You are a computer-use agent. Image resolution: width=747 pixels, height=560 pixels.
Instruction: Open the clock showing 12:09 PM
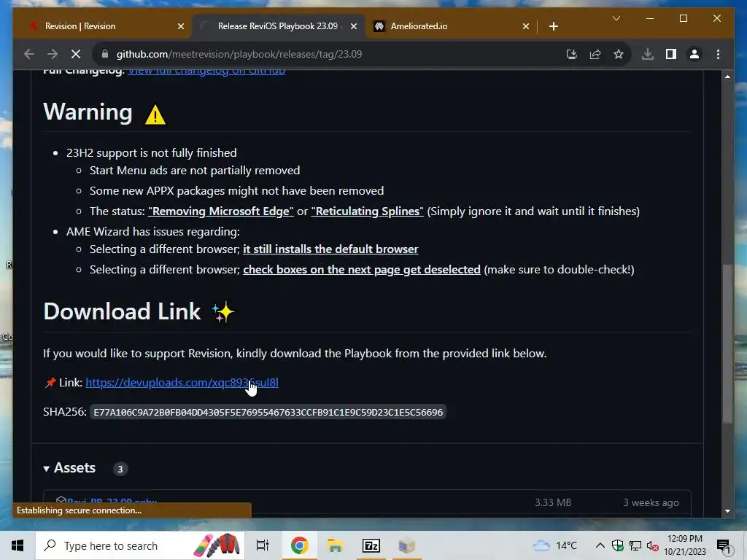click(685, 545)
